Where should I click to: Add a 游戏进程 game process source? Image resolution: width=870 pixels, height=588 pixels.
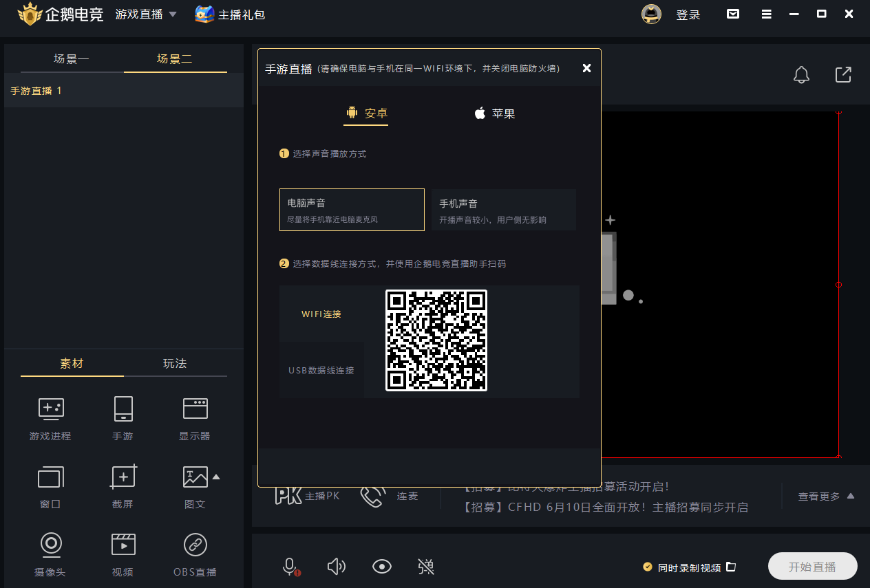50,419
